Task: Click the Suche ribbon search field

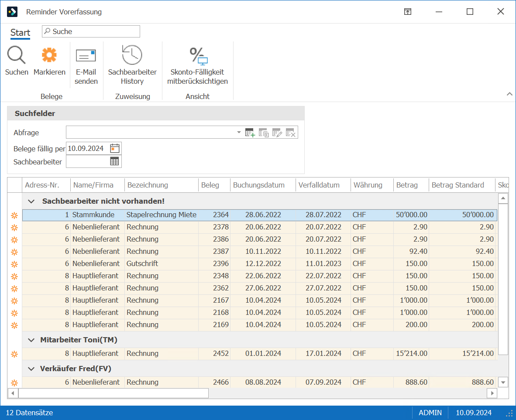Action: 91,31
